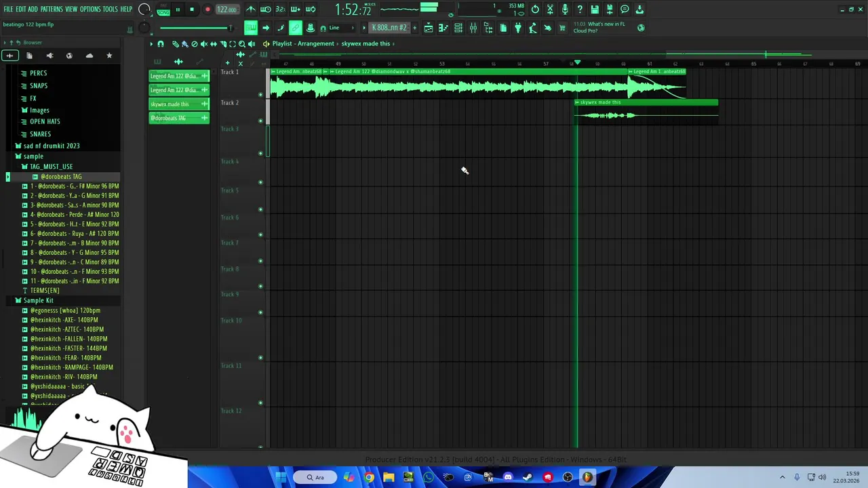The width and height of the screenshot is (868, 488).
Task: Collapse the sad nf drumkit 2023 folder
Action: pos(52,146)
